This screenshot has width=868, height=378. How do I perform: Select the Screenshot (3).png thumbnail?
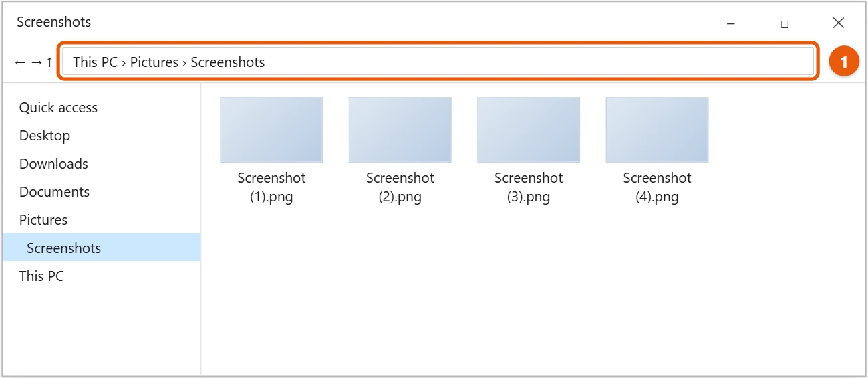(x=529, y=130)
